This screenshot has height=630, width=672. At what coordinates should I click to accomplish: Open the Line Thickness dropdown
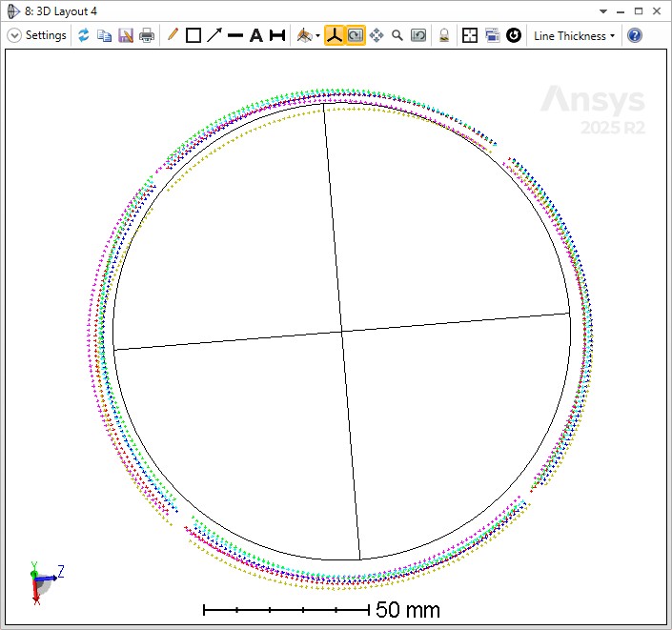[574, 35]
